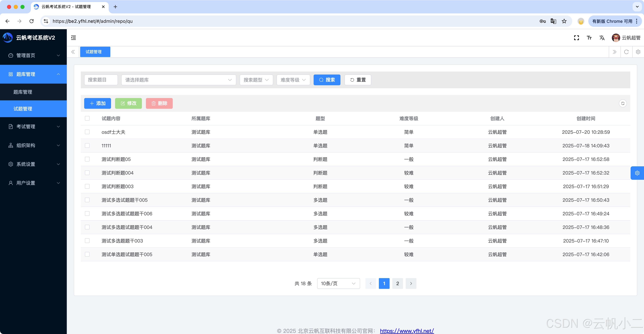
Task: View site information icon in address bar
Action: (46, 21)
